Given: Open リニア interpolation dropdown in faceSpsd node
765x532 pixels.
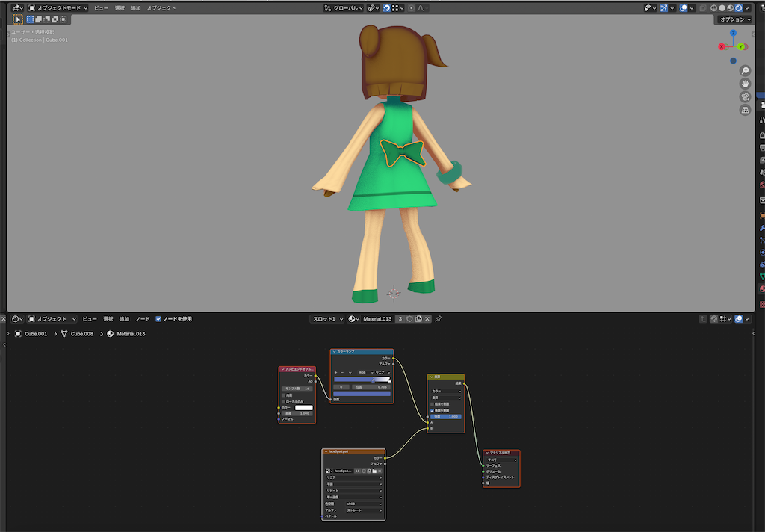Looking at the screenshot, I should tap(353, 477).
